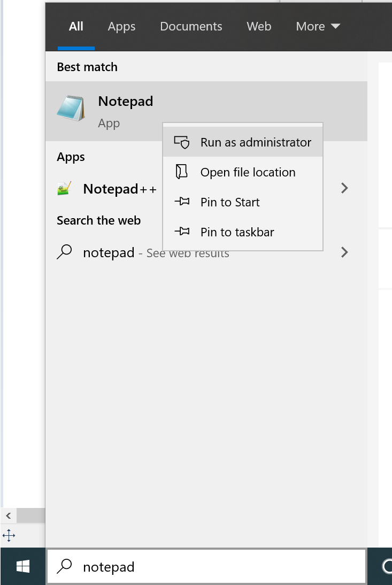392x585 pixels.
Task: Expand the More dropdown in search filters
Action: point(318,26)
